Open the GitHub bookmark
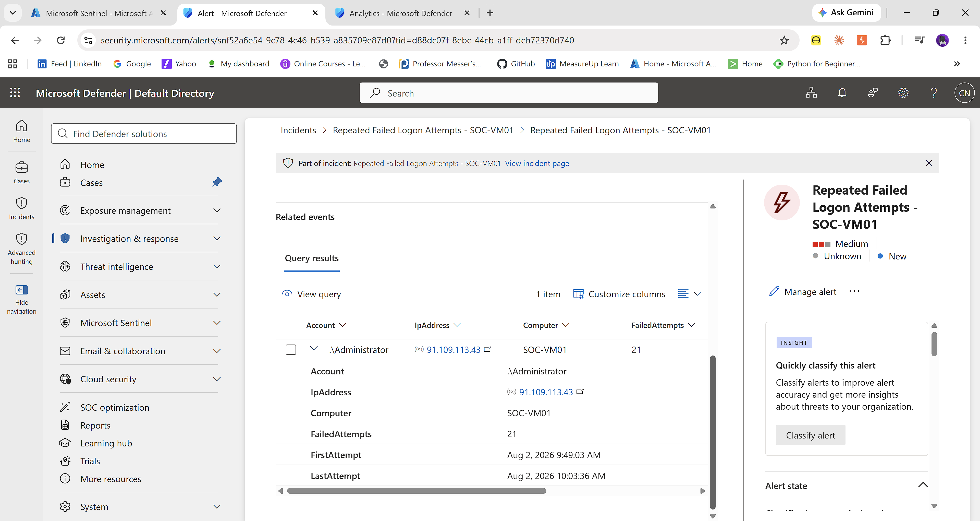 tap(516, 64)
